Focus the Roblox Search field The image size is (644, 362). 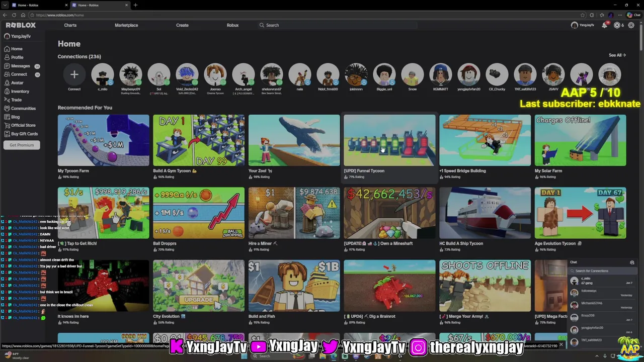(337, 25)
